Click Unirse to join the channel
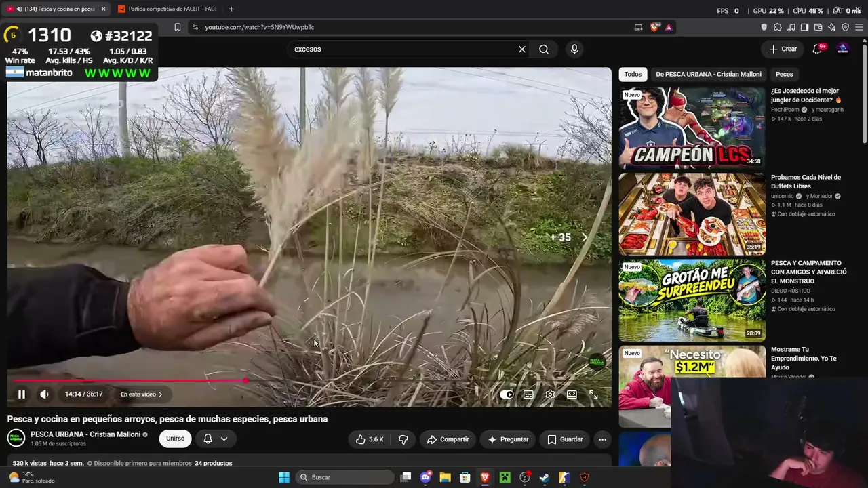Screen dimensions: 868x488 175,439
